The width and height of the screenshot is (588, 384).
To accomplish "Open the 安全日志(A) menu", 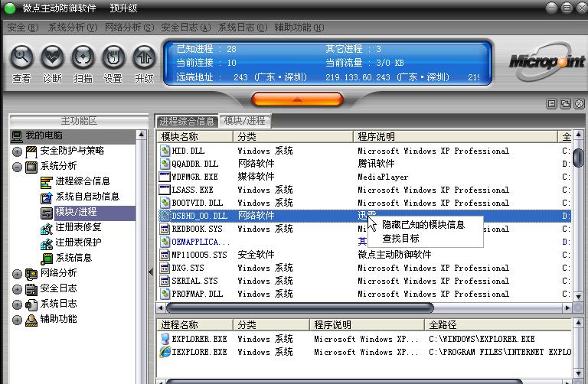I will pos(185,28).
